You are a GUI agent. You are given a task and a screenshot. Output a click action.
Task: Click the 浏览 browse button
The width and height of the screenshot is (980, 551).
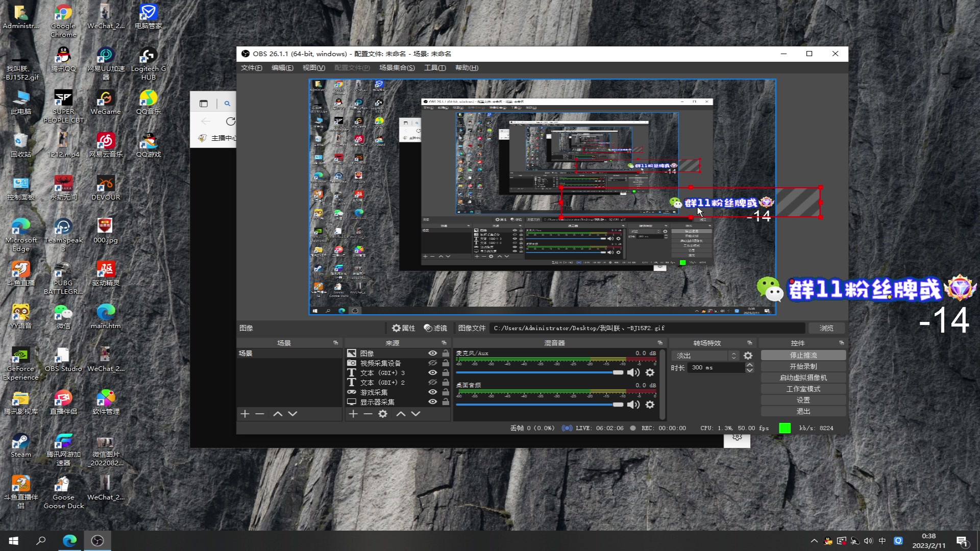(826, 328)
